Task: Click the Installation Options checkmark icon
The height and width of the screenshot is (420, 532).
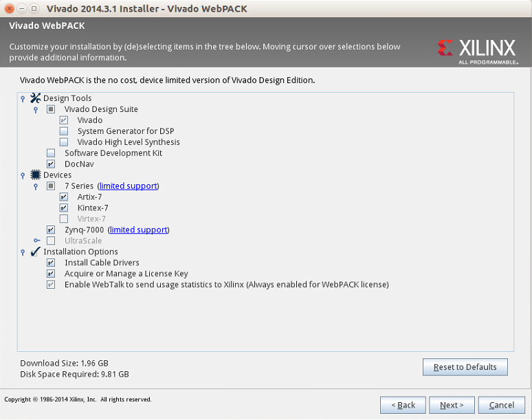Action: [x=35, y=252]
